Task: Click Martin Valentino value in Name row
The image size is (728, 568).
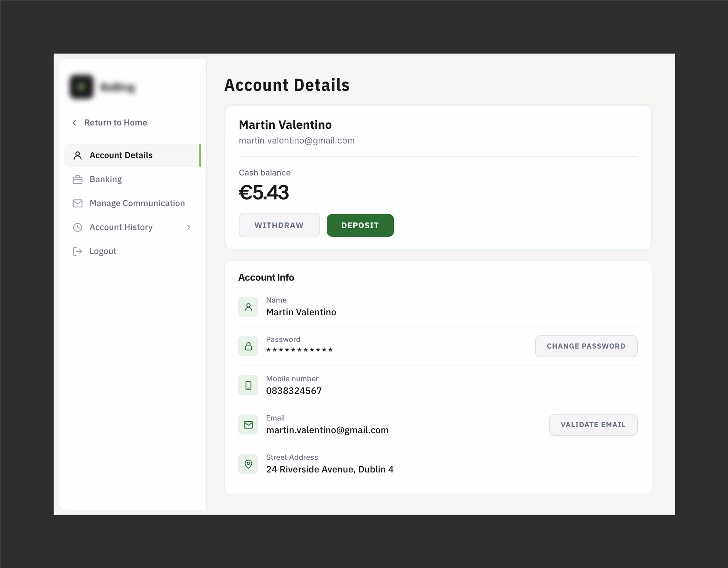Action: tap(301, 312)
